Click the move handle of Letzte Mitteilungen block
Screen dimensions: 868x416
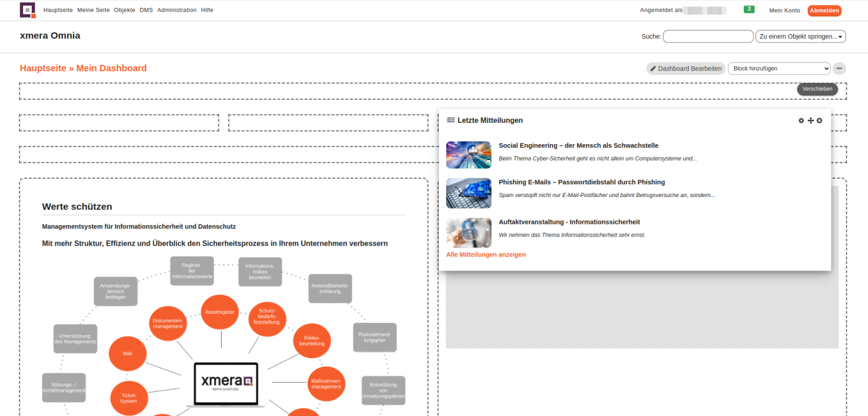pos(810,121)
